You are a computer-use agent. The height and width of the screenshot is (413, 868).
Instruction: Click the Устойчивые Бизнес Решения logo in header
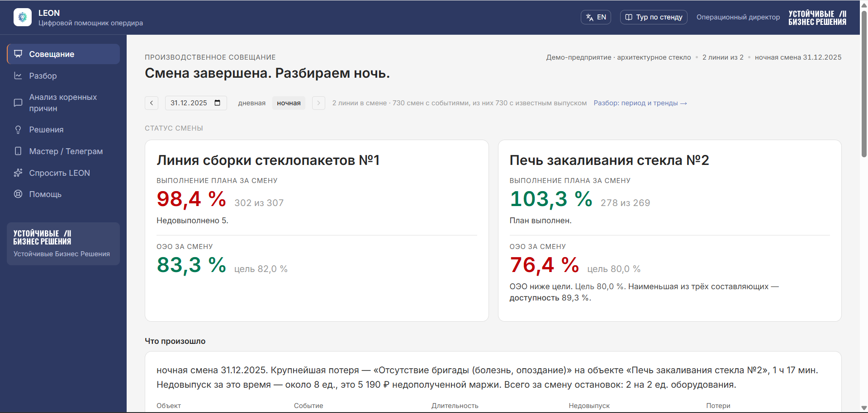817,18
